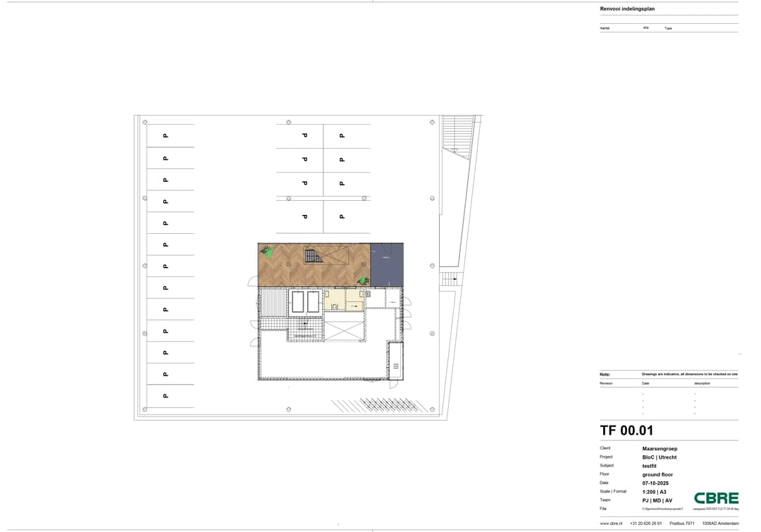Click the top-left plant symbol on wood floor
761x532 pixels.
point(268,249)
